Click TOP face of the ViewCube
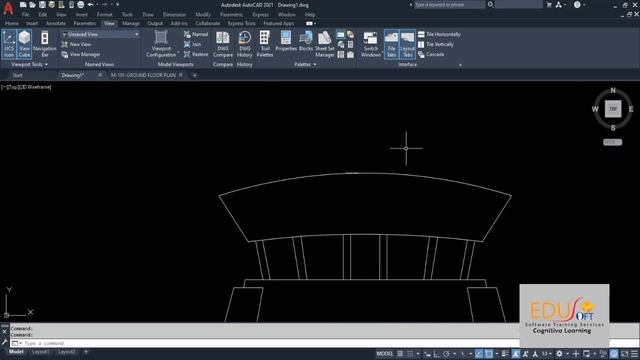The image size is (640, 360). point(613,109)
